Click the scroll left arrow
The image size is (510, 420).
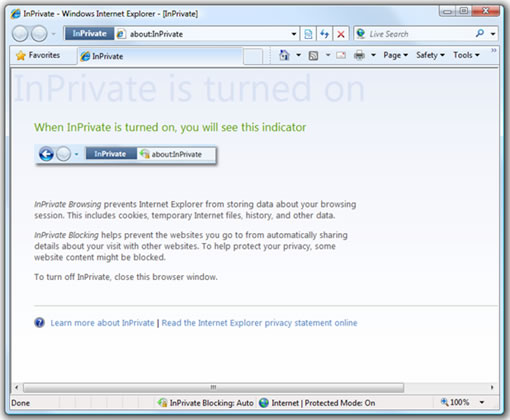pos(16,387)
